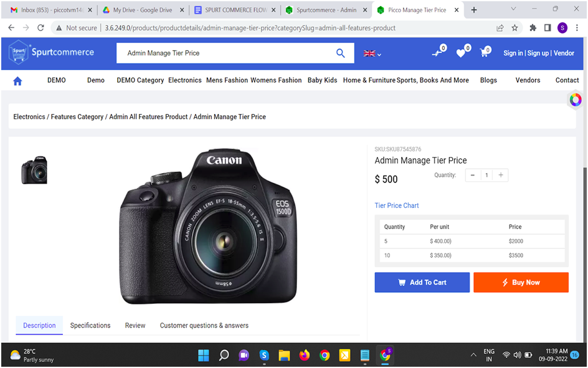Click Vendor link in header

[x=564, y=53]
